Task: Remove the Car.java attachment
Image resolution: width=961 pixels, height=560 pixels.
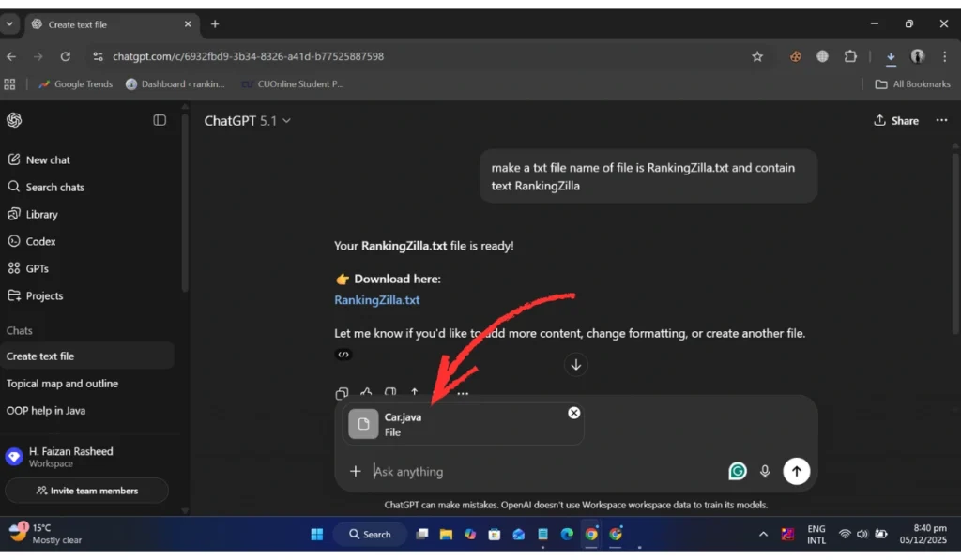Action: (x=573, y=413)
